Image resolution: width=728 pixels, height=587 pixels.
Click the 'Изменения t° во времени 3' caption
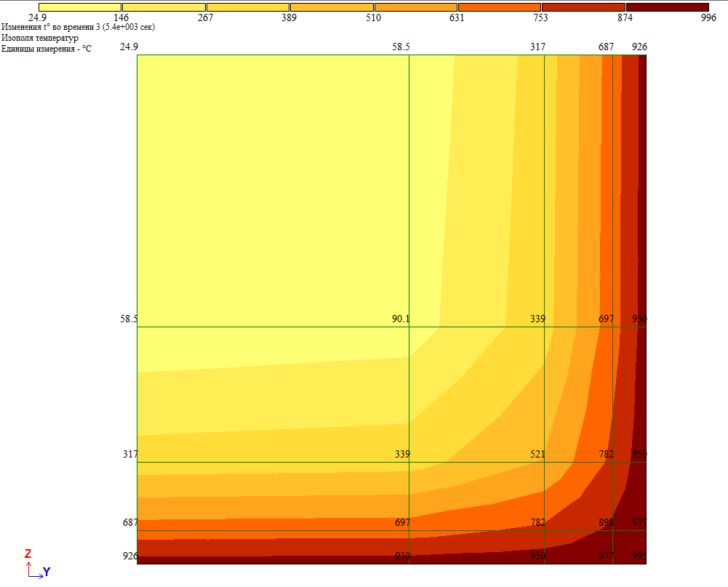(78, 27)
